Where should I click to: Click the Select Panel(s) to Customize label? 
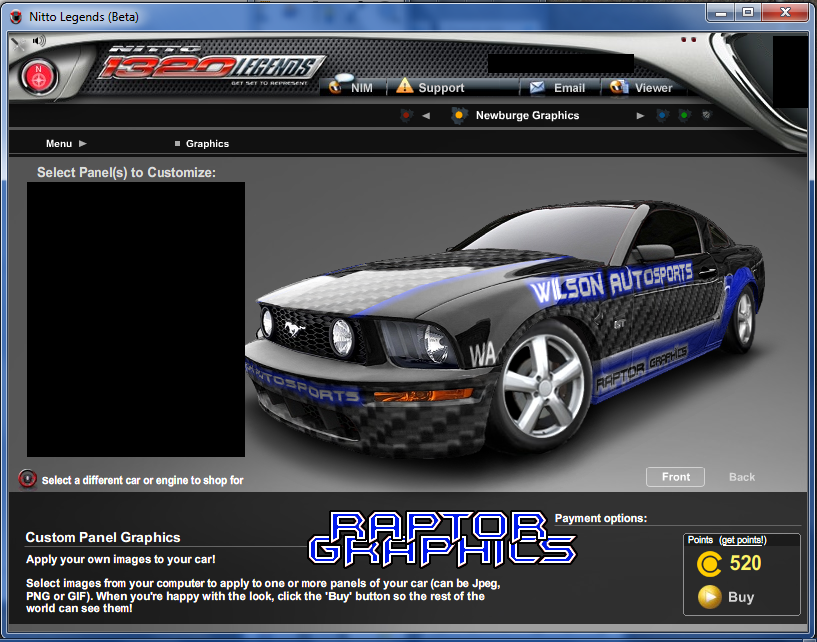click(x=126, y=172)
